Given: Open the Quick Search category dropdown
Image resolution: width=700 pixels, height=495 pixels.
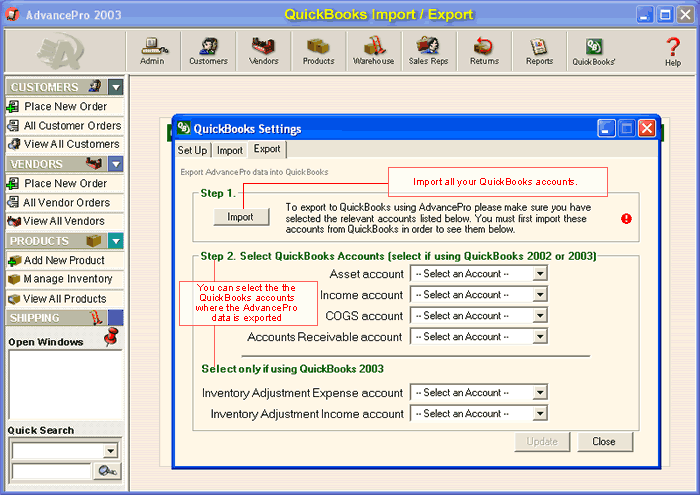Looking at the screenshot, I should [x=110, y=451].
